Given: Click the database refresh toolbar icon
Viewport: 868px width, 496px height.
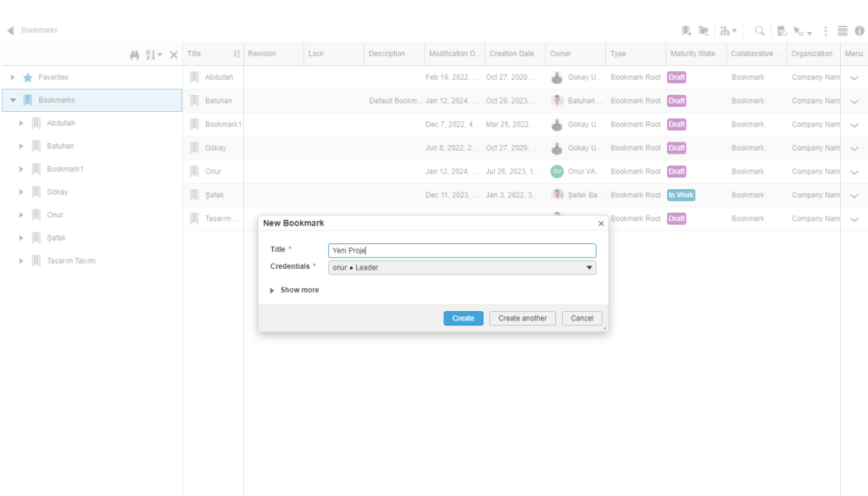Looking at the screenshot, I should pos(782,31).
